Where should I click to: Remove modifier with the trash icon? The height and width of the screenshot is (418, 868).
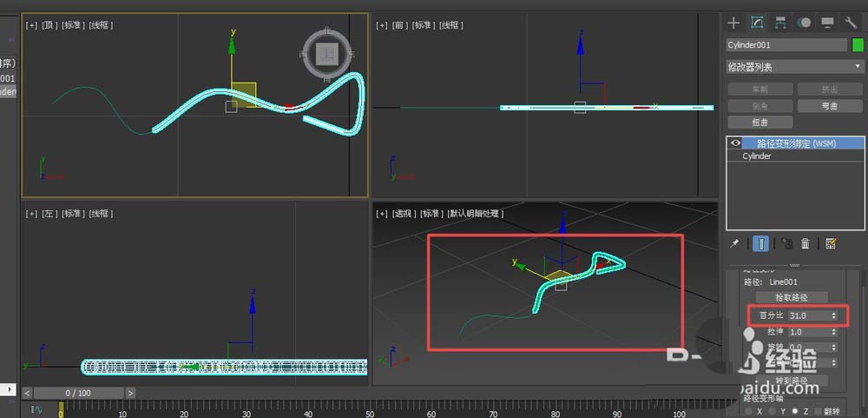click(x=806, y=244)
